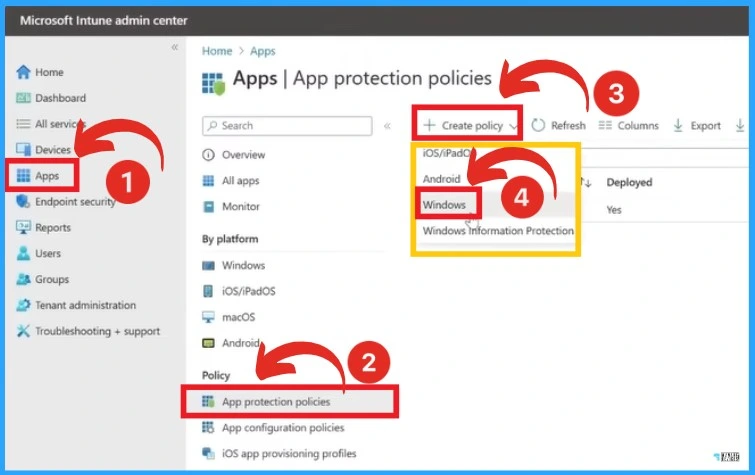
Task: Click the Home house icon in sidebar
Action: [23, 72]
